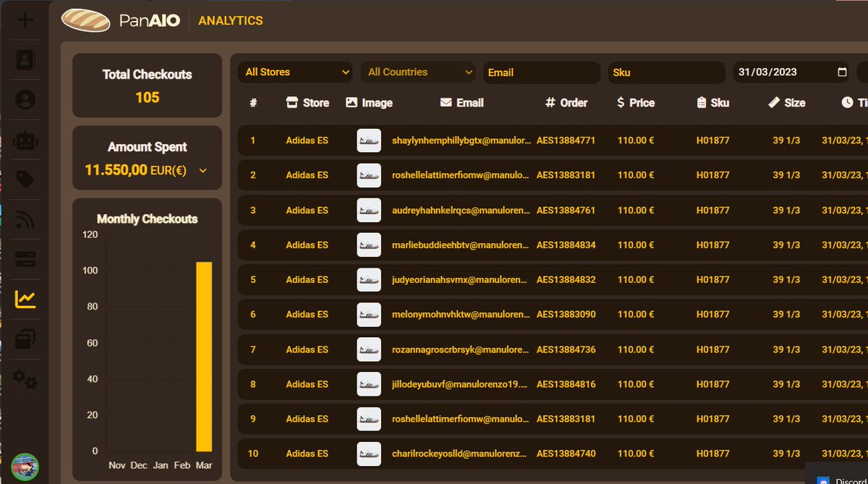Open the server stack sidebar icon
Image resolution: width=868 pixels, height=484 pixels.
[x=25, y=258]
